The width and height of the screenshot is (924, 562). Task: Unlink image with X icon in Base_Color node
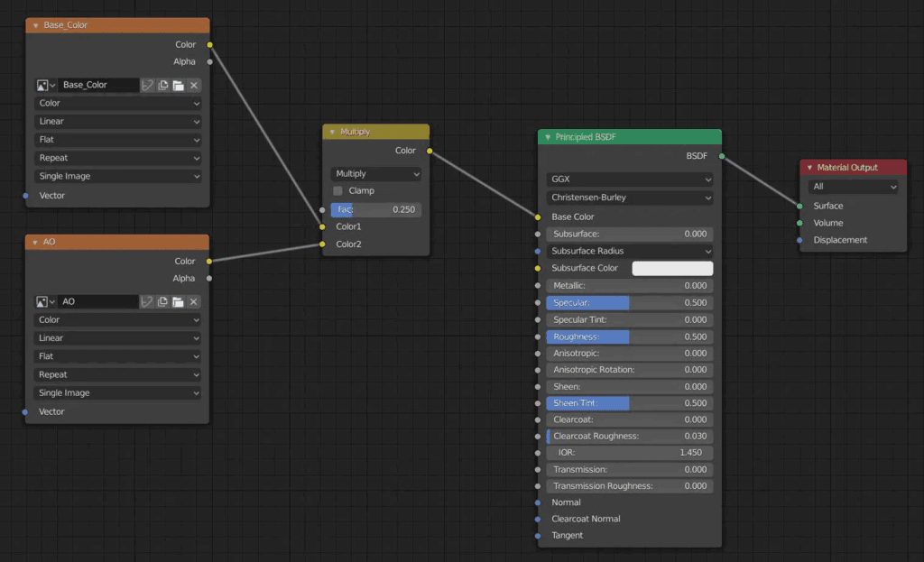(x=194, y=86)
